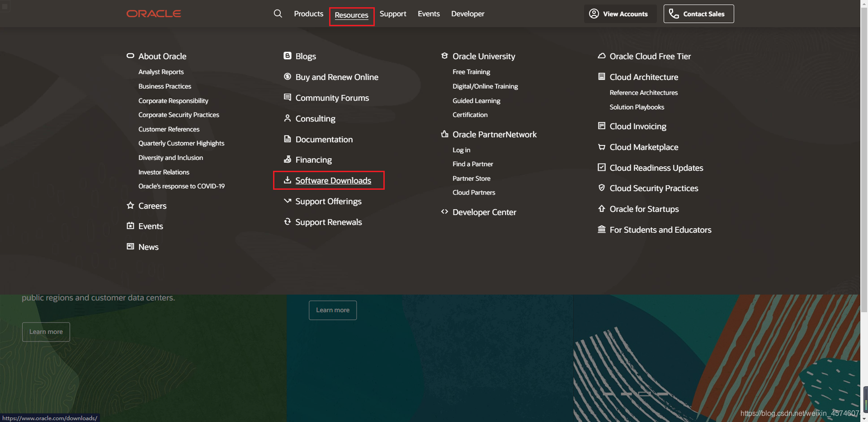Open Oracle's response to COVID-19 link

(x=181, y=186)
